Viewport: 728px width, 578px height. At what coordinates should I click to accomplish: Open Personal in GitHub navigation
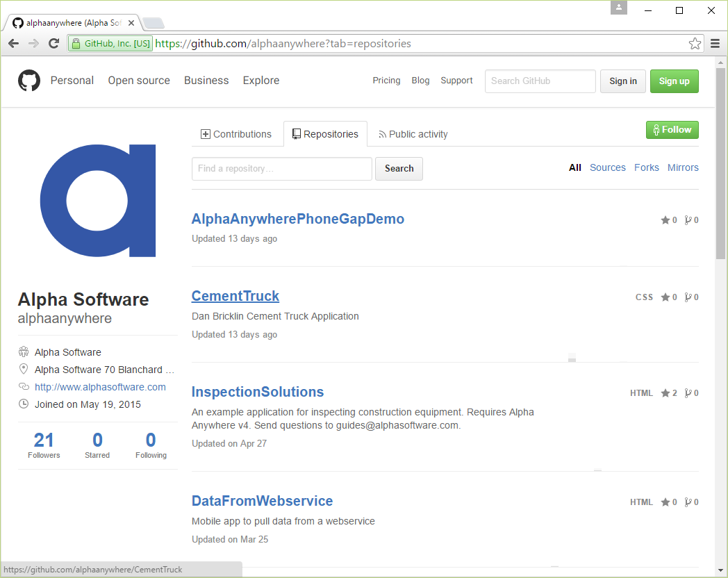pos(72,81)
